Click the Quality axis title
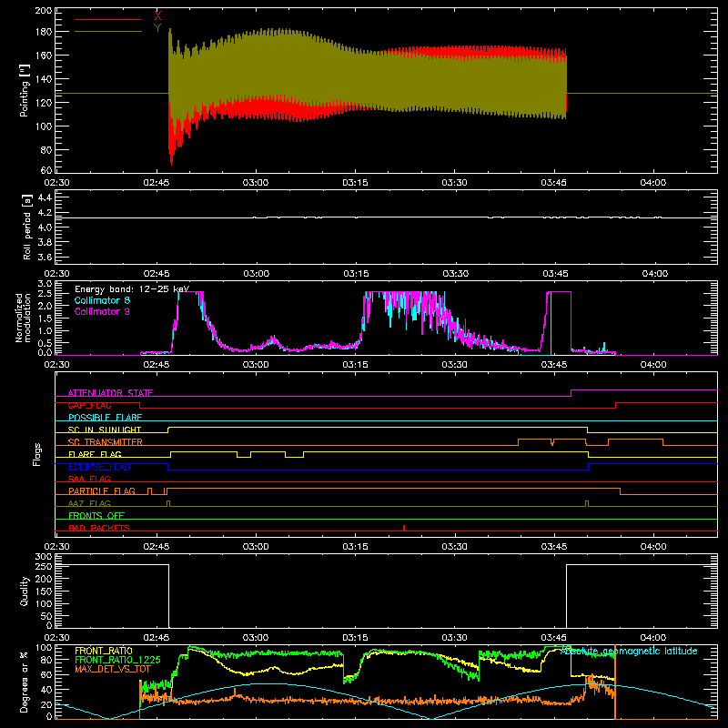This screenshot has height=728, width=728. [25, 591]
